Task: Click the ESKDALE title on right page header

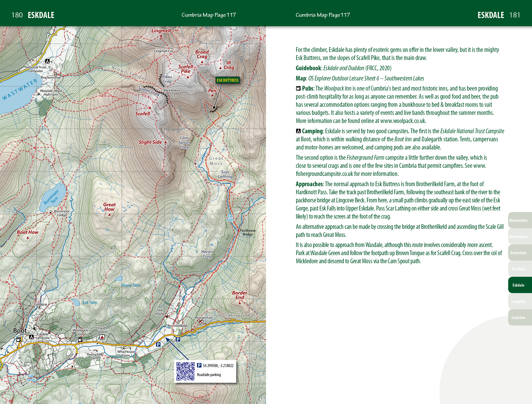Action: (491, 15)
